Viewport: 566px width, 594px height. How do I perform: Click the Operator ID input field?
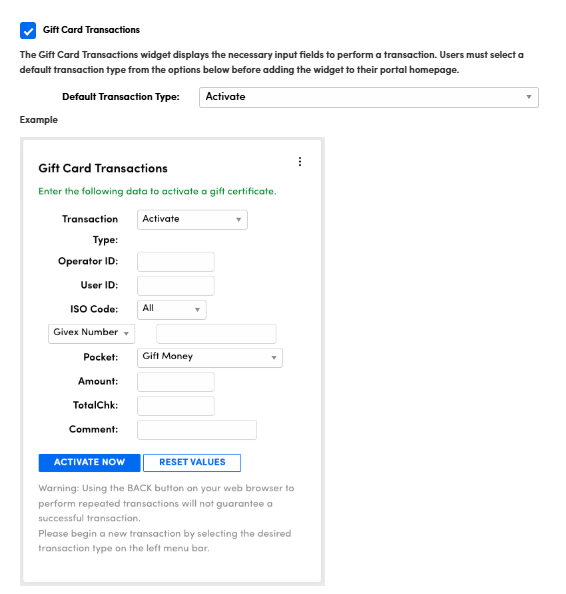click(x=176, y=262)
